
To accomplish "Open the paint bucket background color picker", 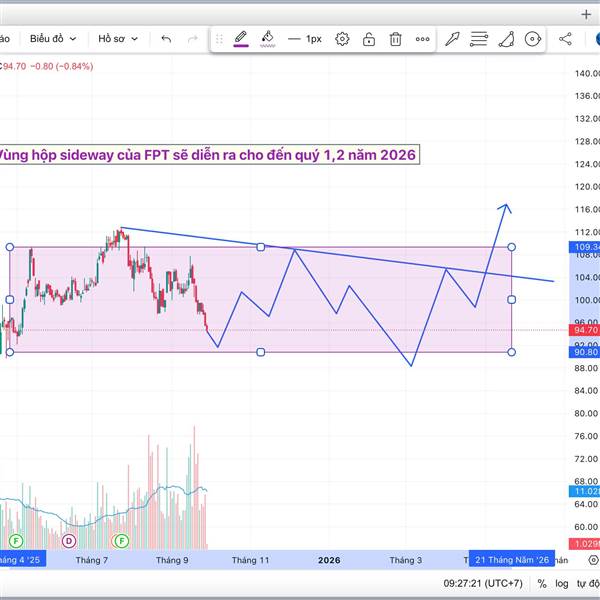I will click(x=267, y=39).
